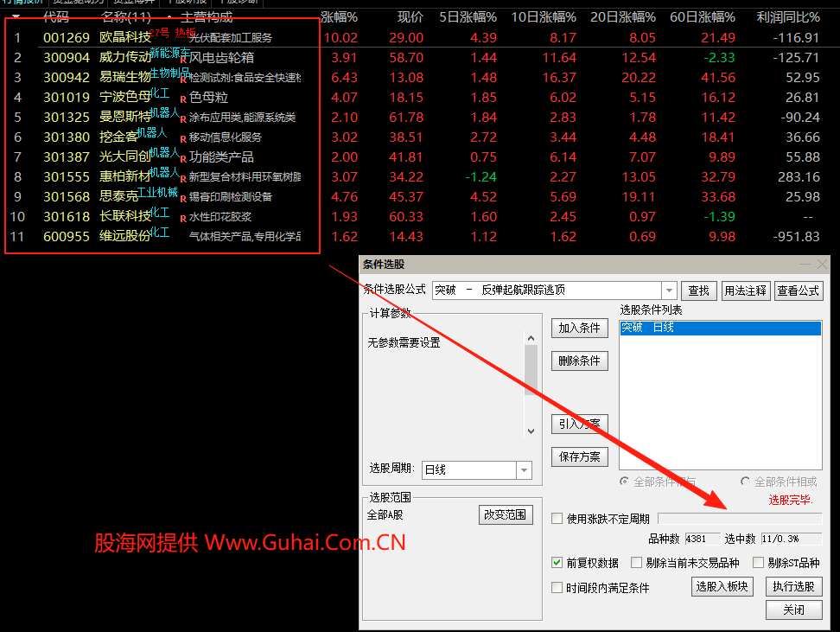Select stock code 001269
Viewport: 840px width, 632px height.
click(x=67, y=37)
